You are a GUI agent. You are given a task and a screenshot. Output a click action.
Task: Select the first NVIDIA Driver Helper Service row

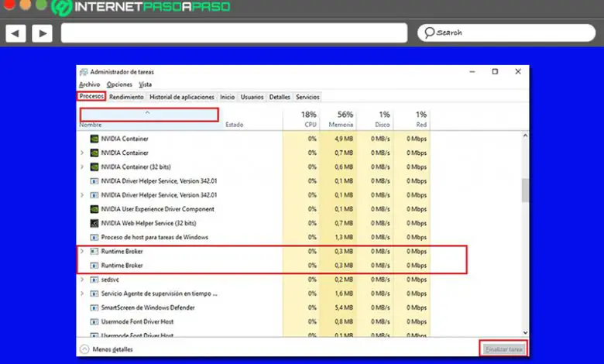tap(254, 181)
